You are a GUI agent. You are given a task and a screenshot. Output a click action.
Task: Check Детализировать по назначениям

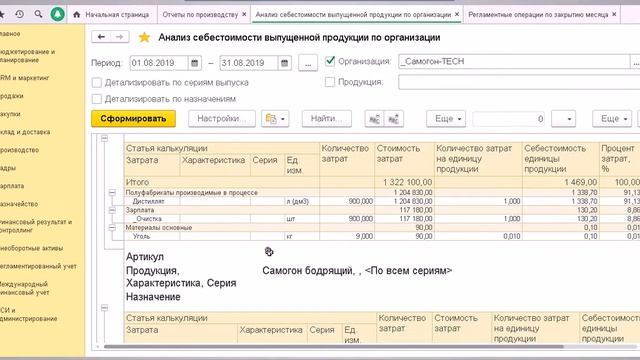click(97, 99)
